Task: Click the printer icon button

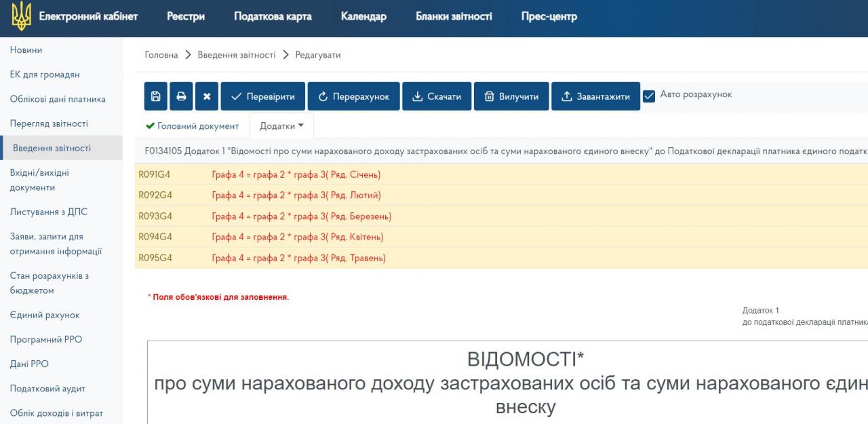Action: pos(181,96)
